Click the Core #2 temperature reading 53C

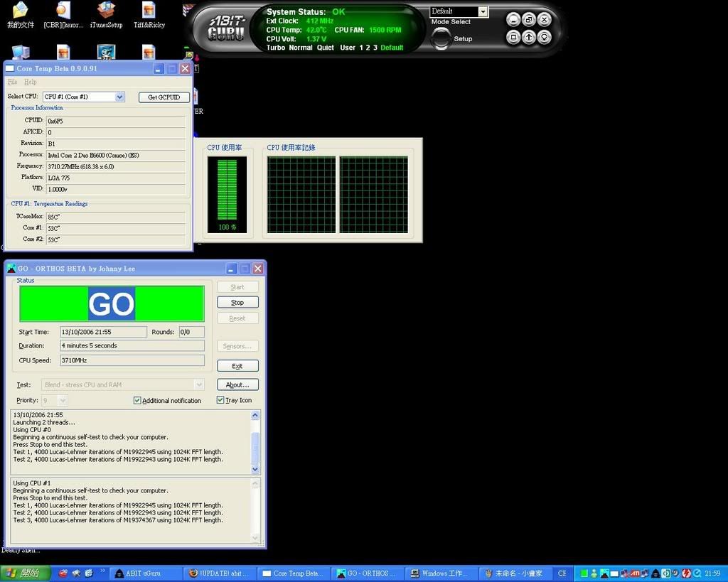coord(116,239)
